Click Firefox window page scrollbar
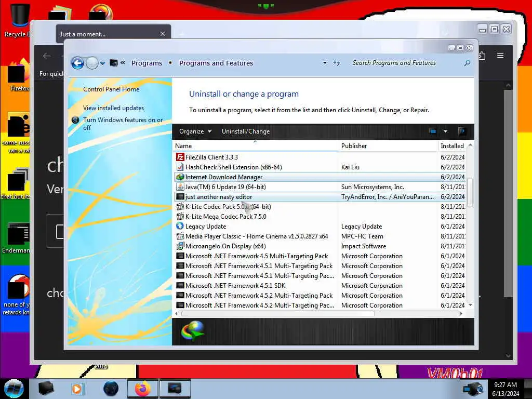Screen dimensions: 532x399 point(508,193)
